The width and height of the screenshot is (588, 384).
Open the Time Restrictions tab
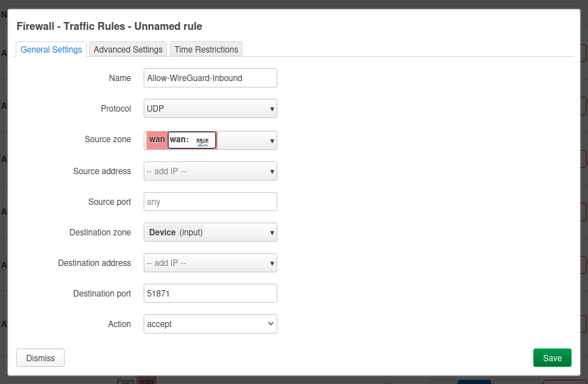coord(206,50)
